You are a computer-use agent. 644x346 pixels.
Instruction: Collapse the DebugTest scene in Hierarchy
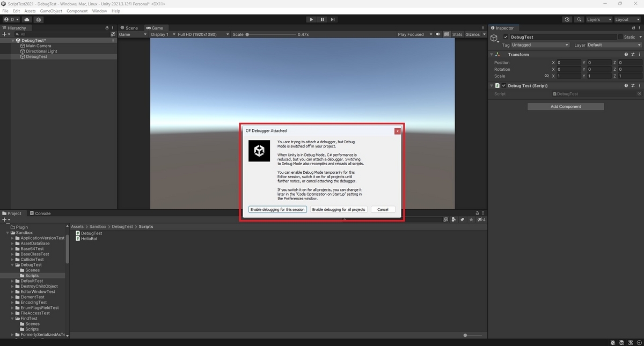point(13,40)
